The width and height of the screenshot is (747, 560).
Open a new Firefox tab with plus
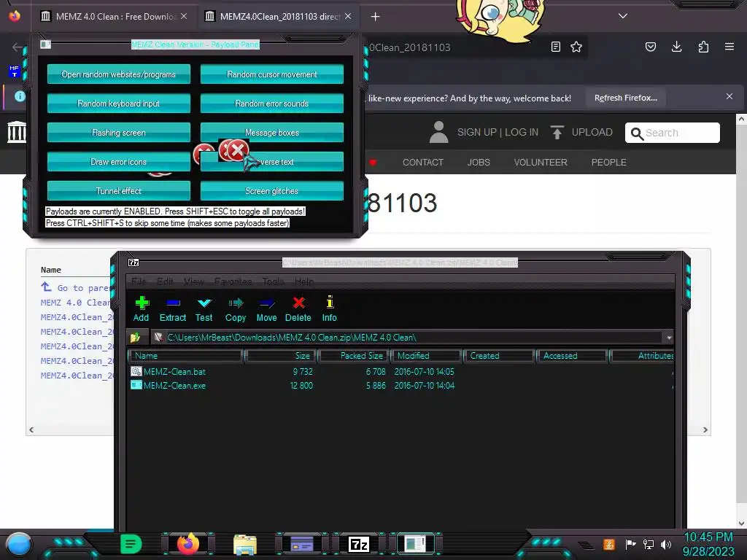tap(376, 17)
